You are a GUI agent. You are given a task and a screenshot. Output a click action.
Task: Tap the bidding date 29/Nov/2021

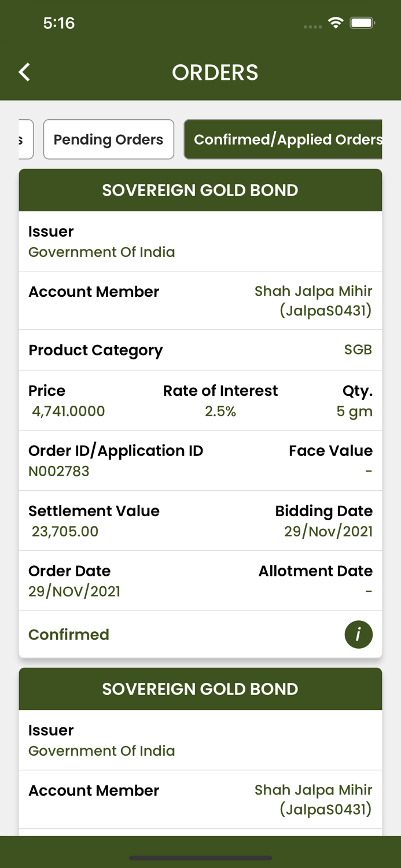click(328, 531)
